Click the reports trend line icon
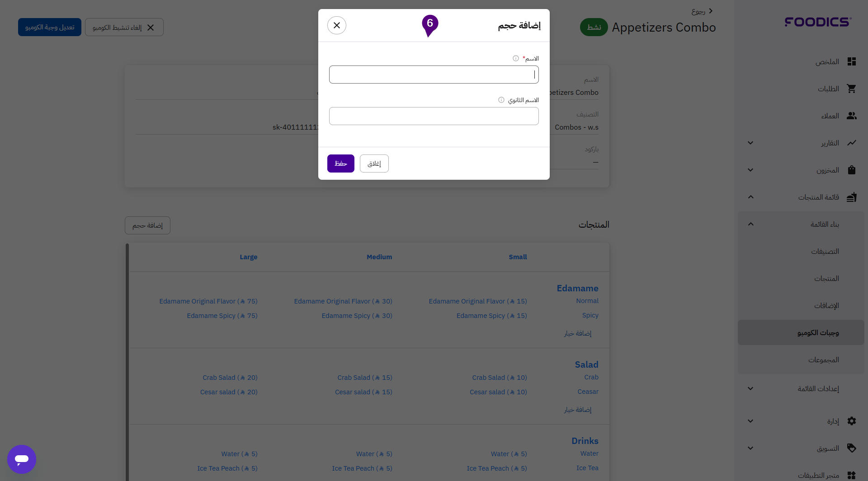 pyautogui.click(x=851, y=143)
